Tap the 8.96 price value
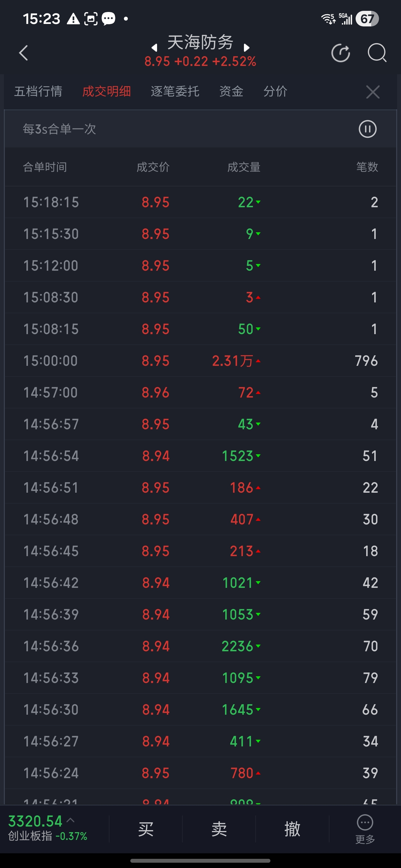The width and height of the screenshot is (401, 868). tap(155, 393)
